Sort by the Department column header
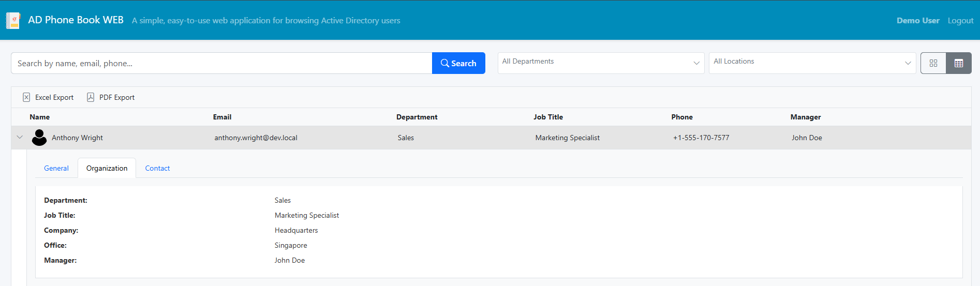The height and width of the screenshot is (286, 980). click(x=417, y=117)
